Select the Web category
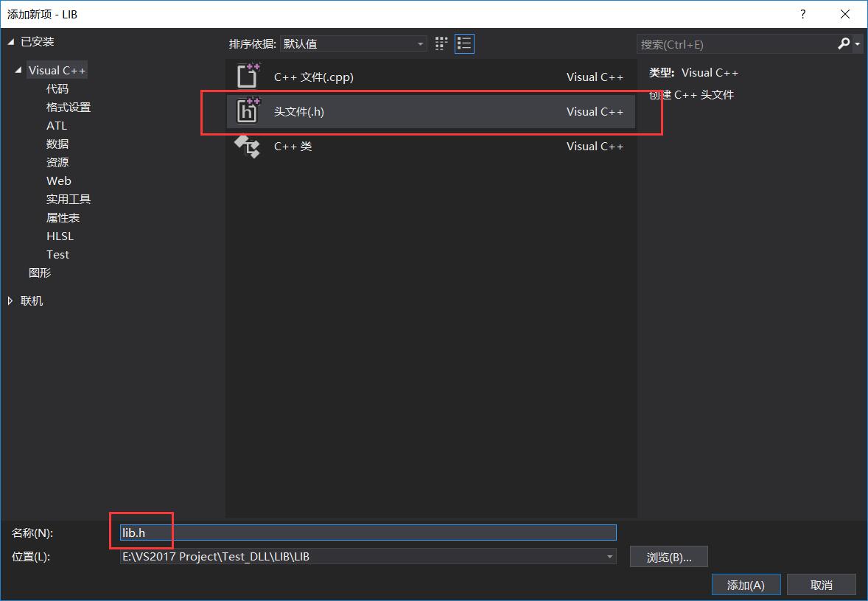 tap(59, 180)
